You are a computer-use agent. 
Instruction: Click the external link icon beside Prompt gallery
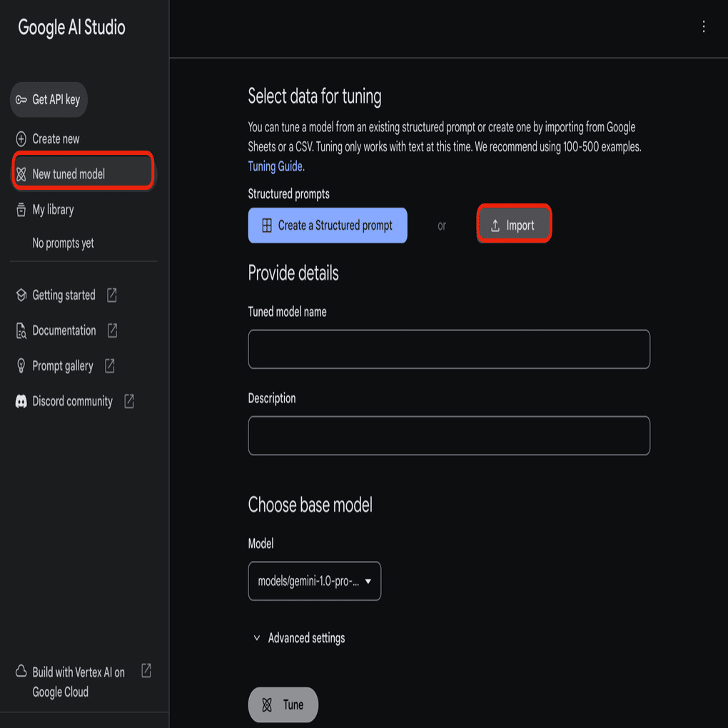[x=110, y=365]
